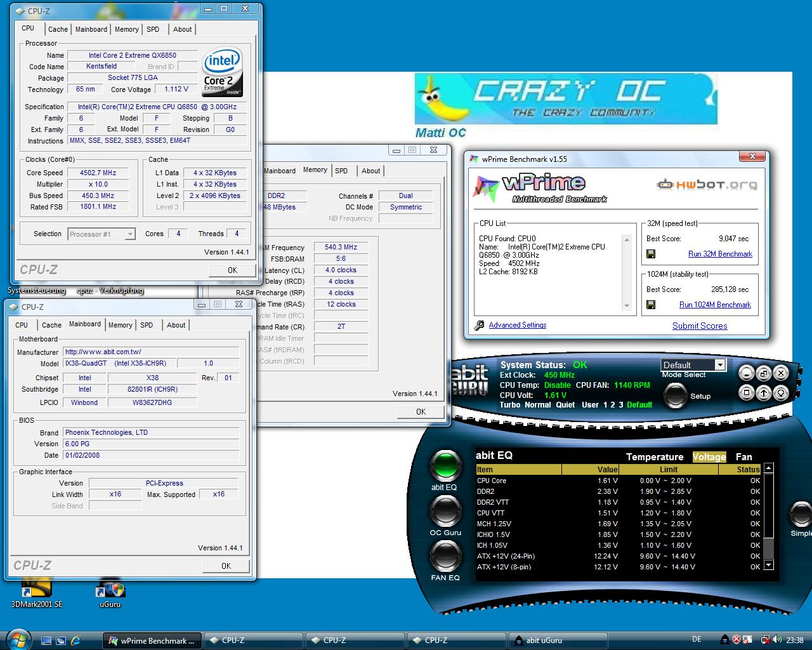Select User profile 2 in uGuru
Image resolution: width=812 pixels, height=650 pixels.
pyautogui.click(x=613, y=404)
